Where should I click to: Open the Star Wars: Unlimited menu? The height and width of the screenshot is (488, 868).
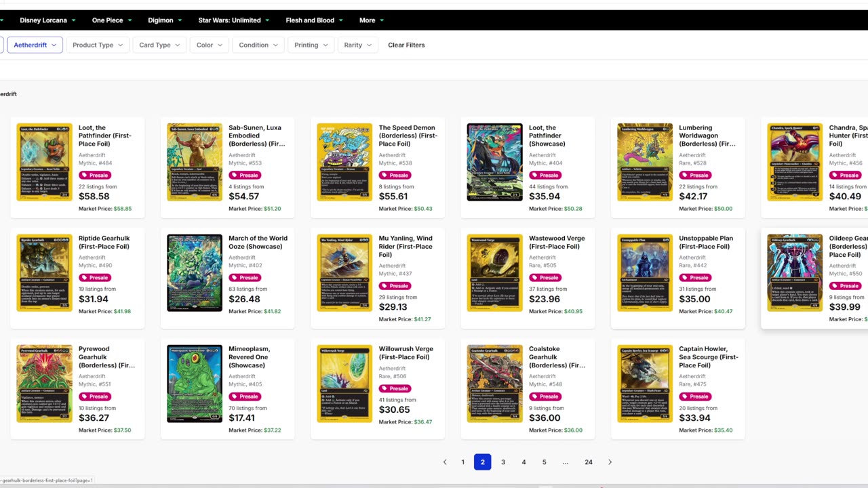(x=234, y=20)
